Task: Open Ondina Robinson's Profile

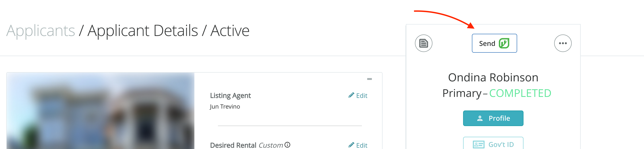Action: (493, 118)
